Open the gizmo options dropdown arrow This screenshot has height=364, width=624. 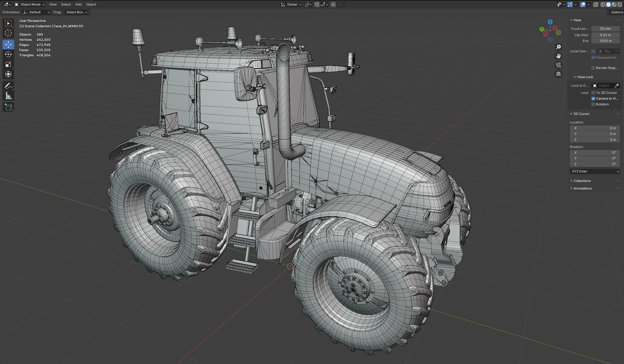click(575, 5)
